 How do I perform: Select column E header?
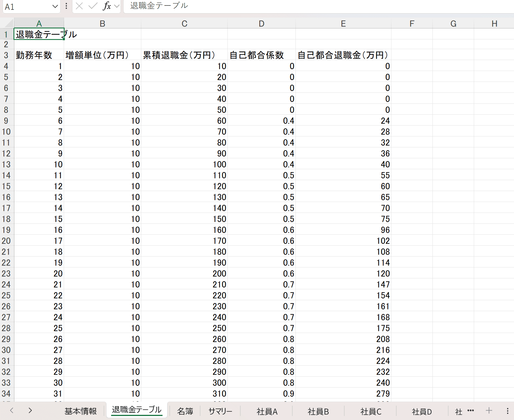click(x=343, y=23)
